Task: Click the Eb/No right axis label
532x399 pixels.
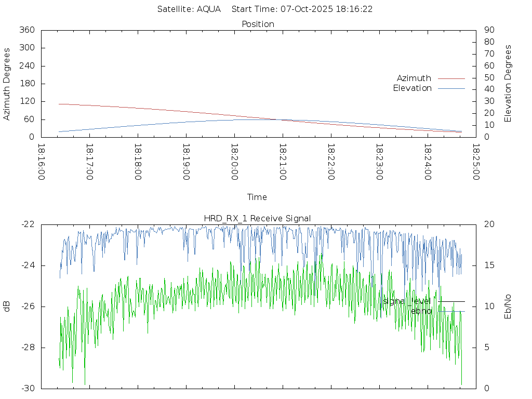Action: [x=508, y=306]
